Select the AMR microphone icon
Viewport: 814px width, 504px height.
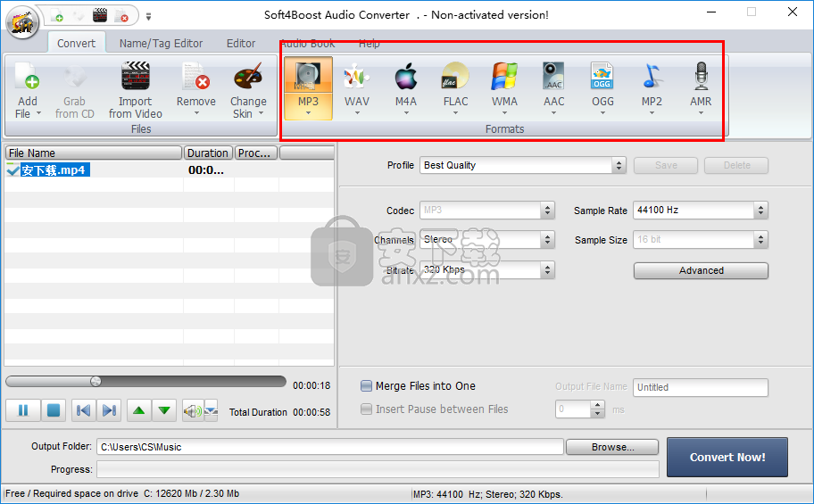click(x=701, y=77)
